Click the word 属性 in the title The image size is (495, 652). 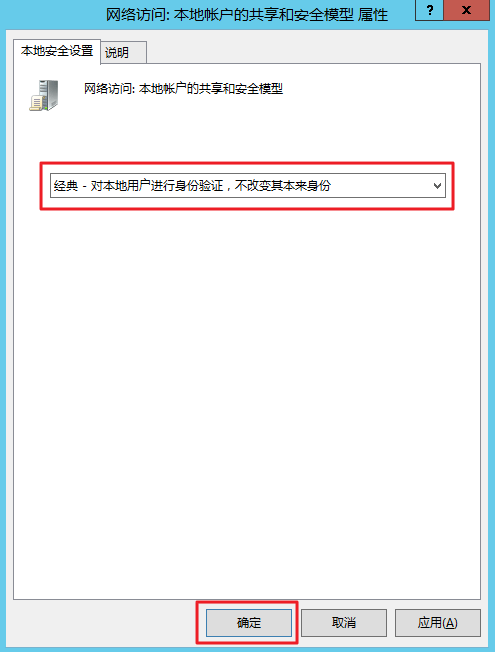[x=373, y=15]
